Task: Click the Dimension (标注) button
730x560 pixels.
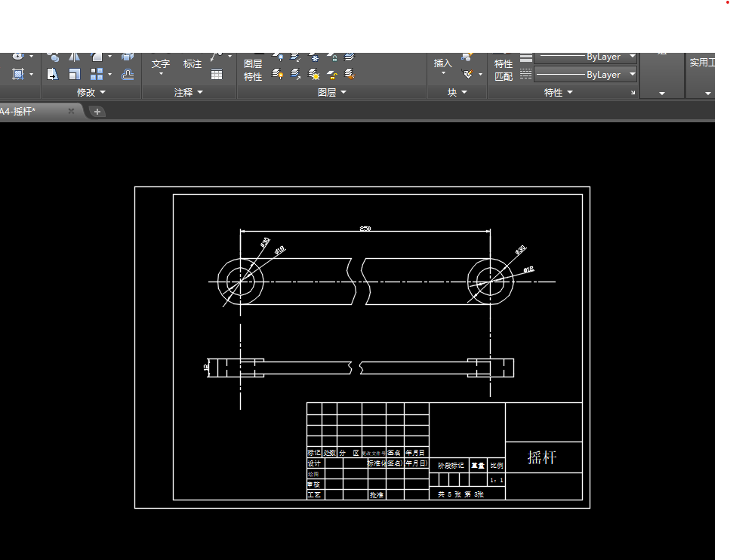Action: tap(193, 64)
